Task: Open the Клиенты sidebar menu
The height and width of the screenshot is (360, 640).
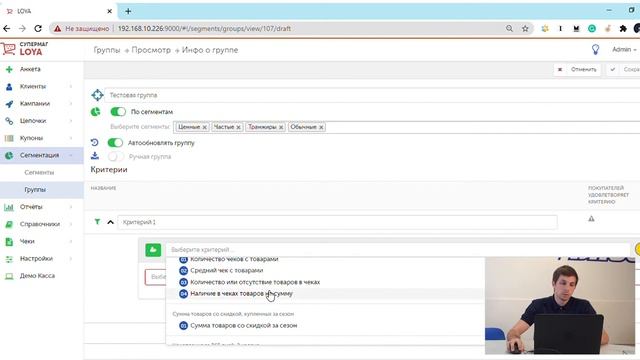Action: 33,86
